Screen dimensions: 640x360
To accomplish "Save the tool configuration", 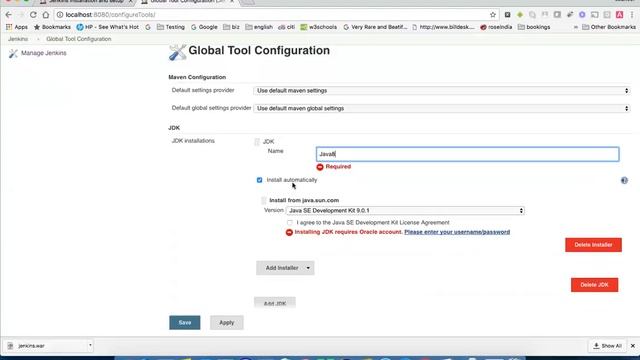I will (185, 322).
